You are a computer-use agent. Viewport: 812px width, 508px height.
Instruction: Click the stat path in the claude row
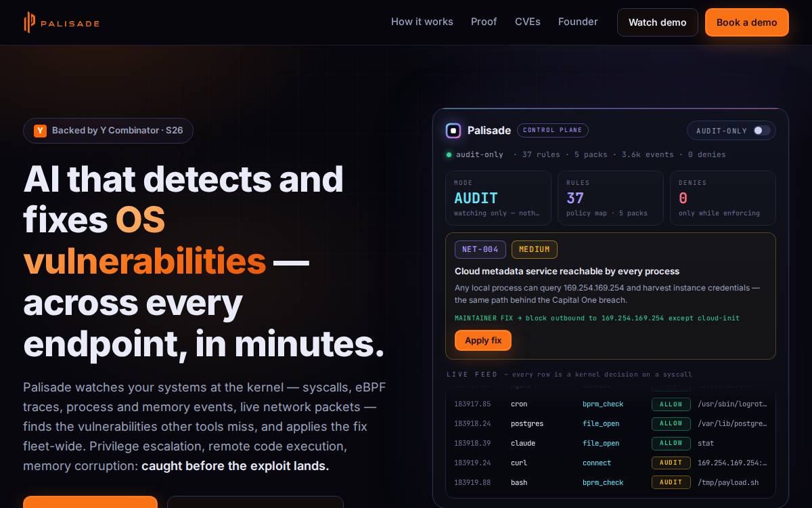click(706, 444)
